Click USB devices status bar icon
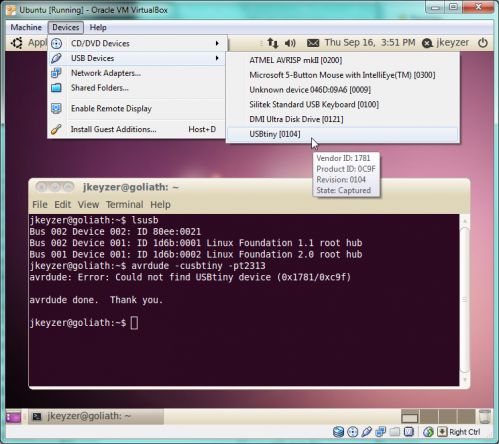 [x=366, y=432]
